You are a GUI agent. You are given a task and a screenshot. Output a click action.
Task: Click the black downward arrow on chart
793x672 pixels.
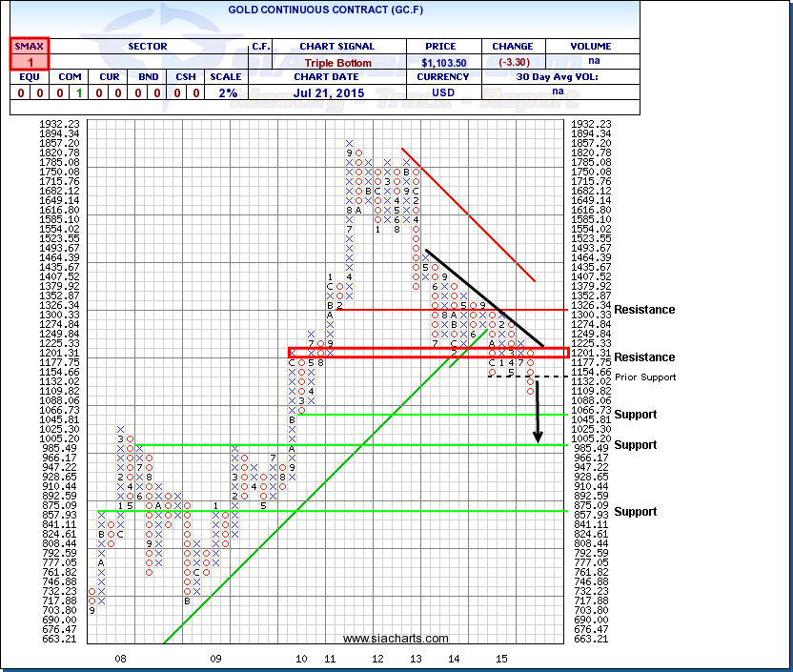[x=538, y=412]
